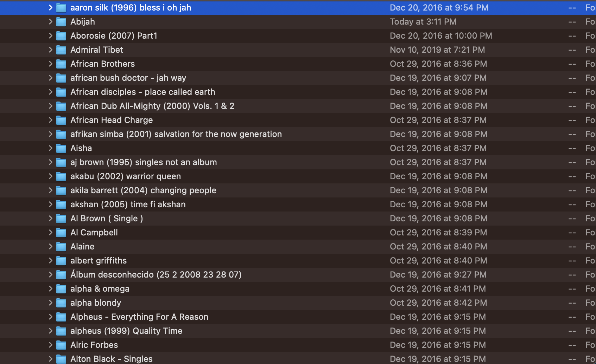The height and width of the screenshot is (364, 596).
Task: Select the date "Oct 29, 2016 at 8:42 PM"
Action: coord(438,303)
